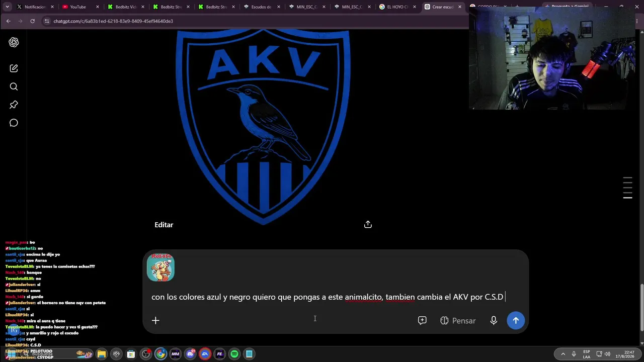Click the ChatGPT logo in the sidebar

14,43
